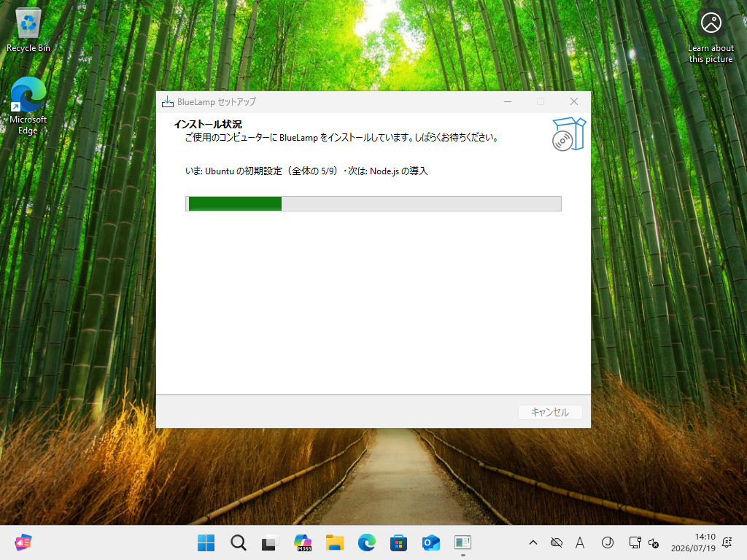Image resolution: width=747 pixels, height=560 pixels.
Task: Click the running BlueLamp installer taskbar icon
Action: pos(462,542)
